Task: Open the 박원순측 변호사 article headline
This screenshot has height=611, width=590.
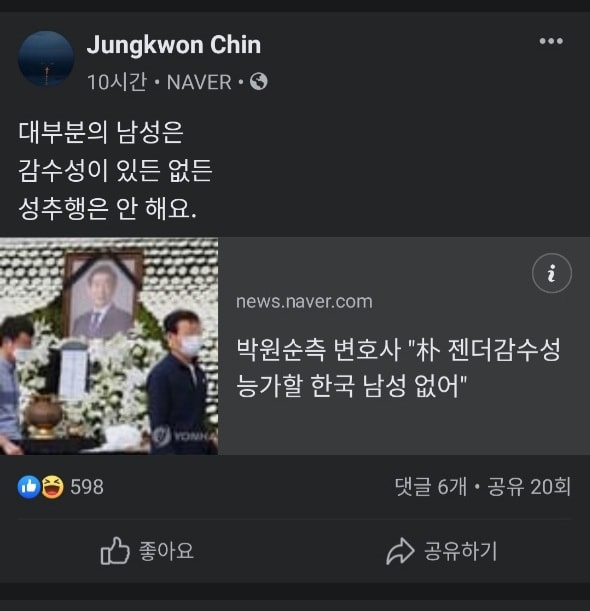Action: click(x=398, y=367)
